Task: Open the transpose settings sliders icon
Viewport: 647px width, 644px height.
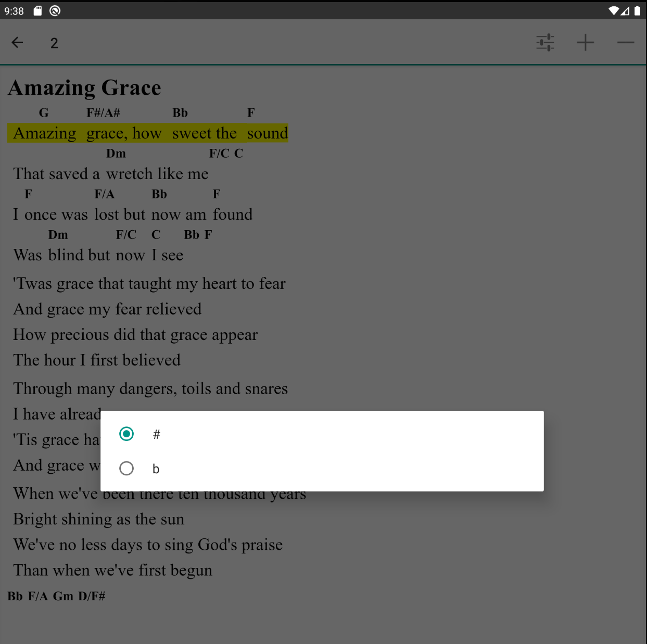Action: [544, 43]
